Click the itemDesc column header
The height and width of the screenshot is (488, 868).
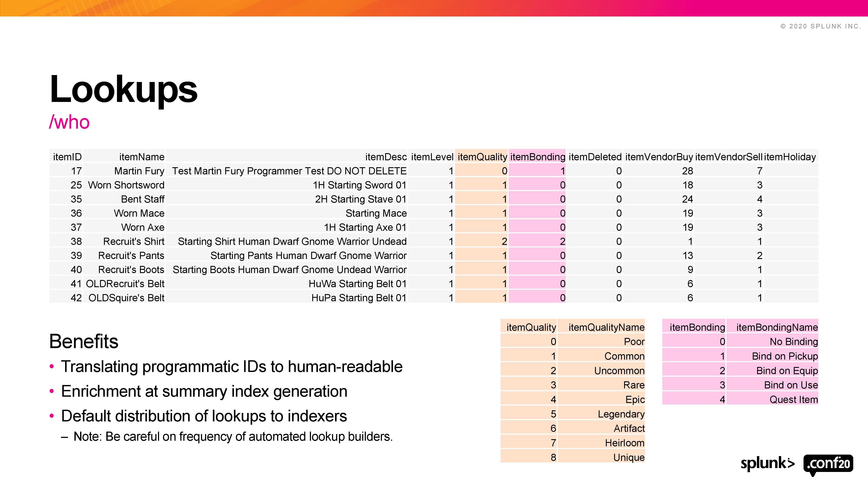[386, 157]
